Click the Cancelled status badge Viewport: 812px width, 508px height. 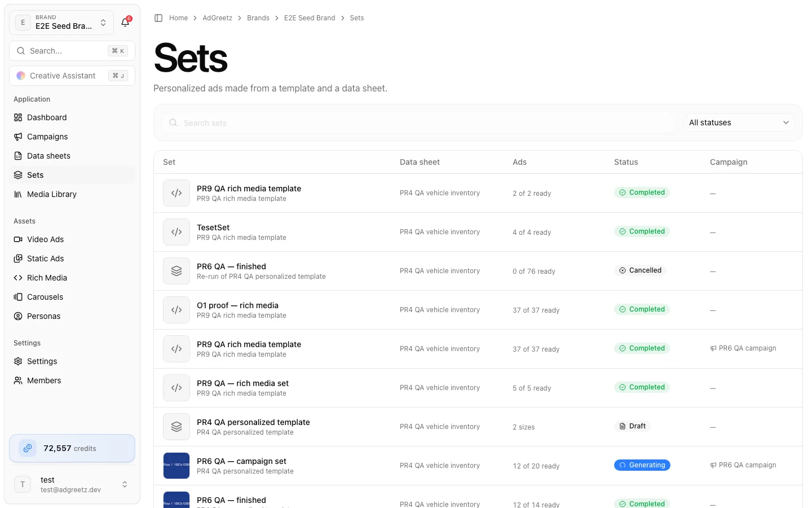pyautogui.click(x=640, y=270)
